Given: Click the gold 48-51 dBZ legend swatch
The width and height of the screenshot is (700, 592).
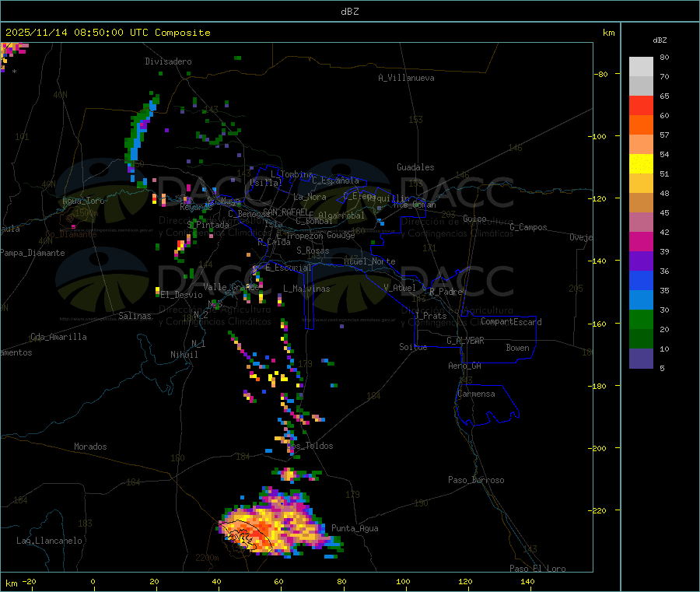Looking at the screenshot, I should (x=641, y=183).
